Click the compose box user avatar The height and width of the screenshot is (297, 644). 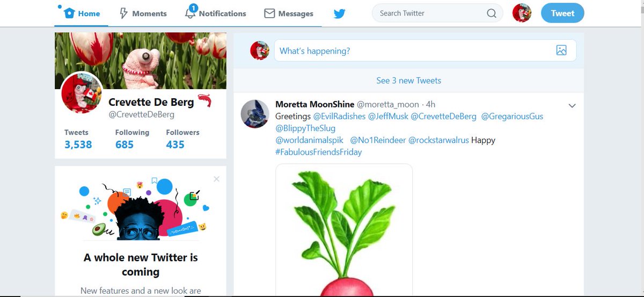[x=260, y=50]
